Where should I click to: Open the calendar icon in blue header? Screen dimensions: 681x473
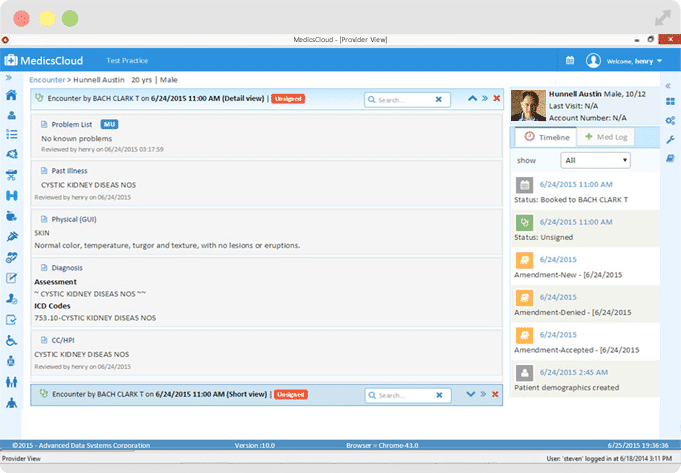(570, 61)
